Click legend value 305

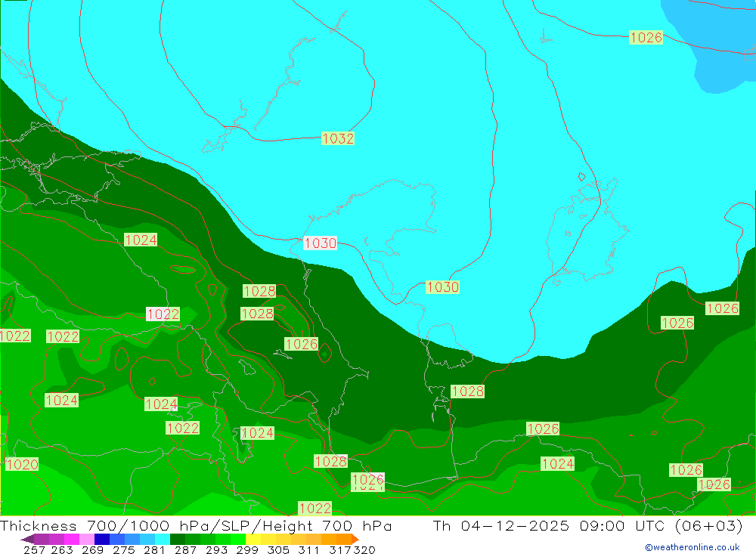(278, 549)
